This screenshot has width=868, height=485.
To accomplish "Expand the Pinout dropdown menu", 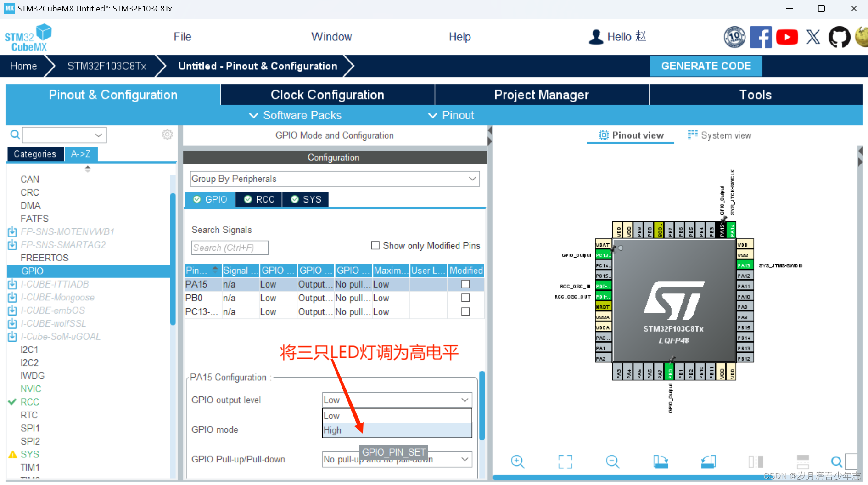I will click(451, 115).
